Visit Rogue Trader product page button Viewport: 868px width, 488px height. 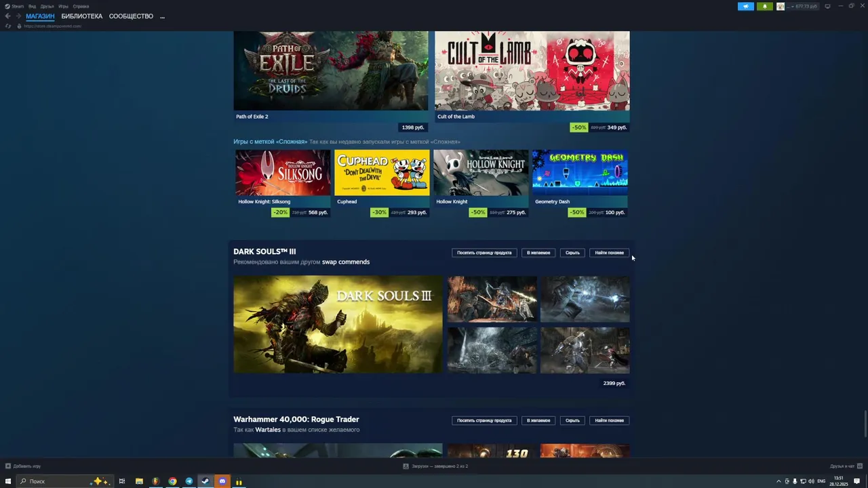[484, 420]
